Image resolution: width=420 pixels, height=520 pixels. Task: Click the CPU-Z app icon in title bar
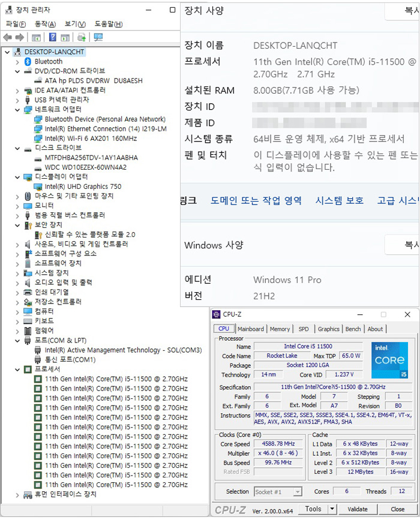tap(217, 314)
